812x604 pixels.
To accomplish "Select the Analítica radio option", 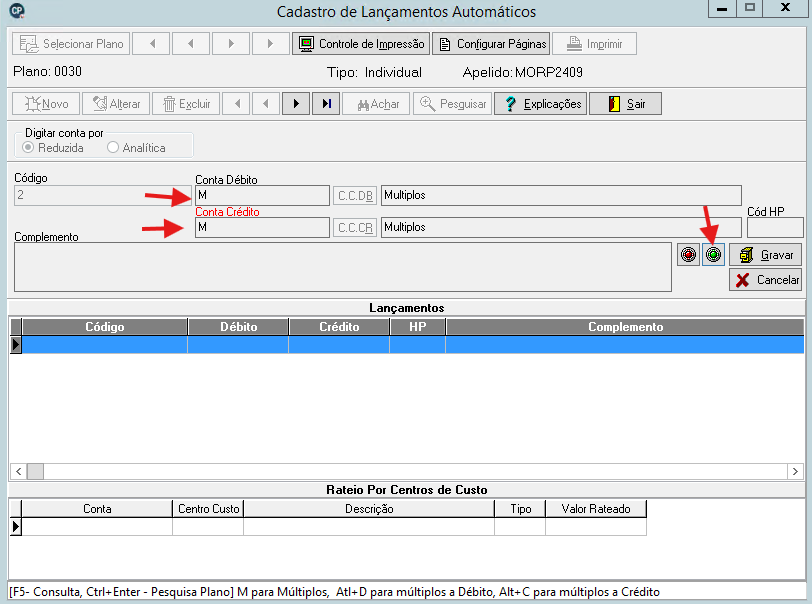I will coord(113,148).
